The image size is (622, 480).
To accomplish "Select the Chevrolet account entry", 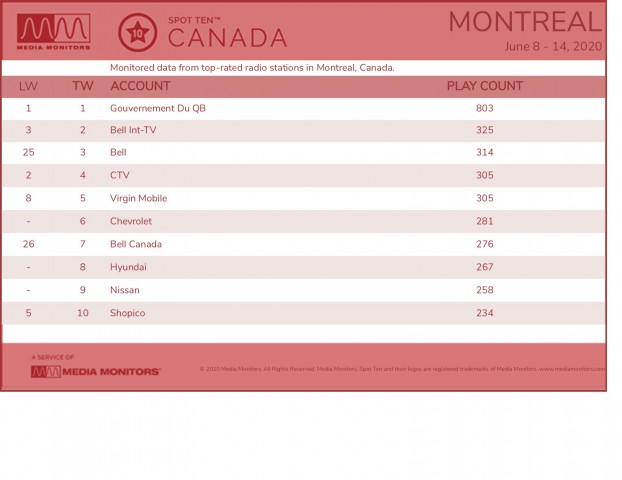I will point(131,221).
